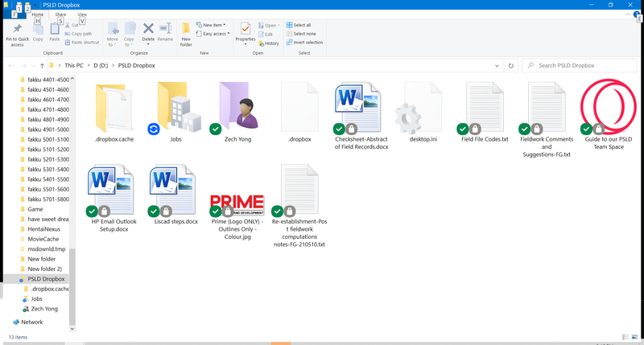Open the Share ribbon tab
Image resolution: width=644 pixels, height=345 pixels.
point(60,14)
